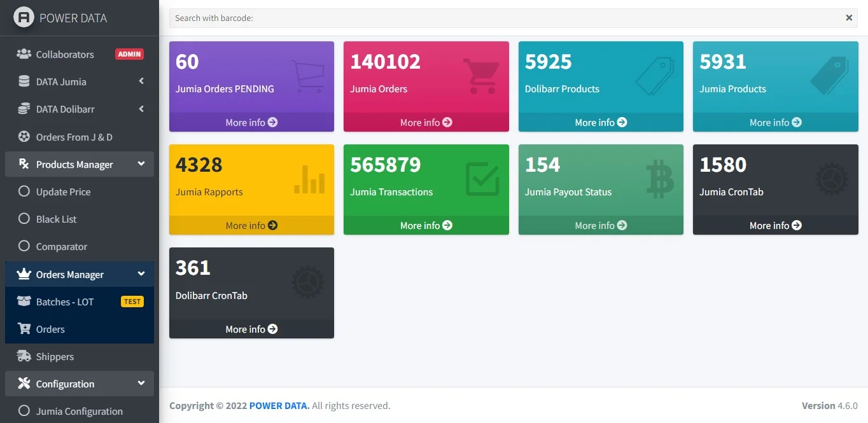Collapse the Configuration chevron
868x423 pixels.
(141, 384)
